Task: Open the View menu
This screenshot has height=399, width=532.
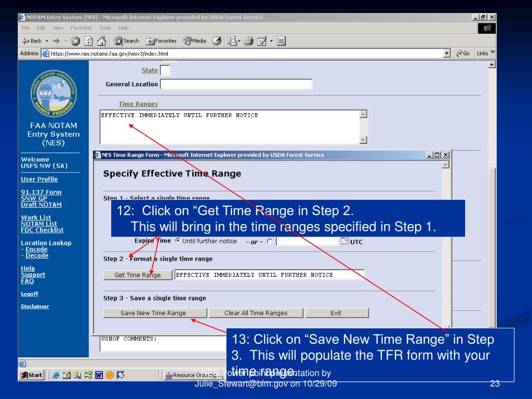Action: [58, 28]
